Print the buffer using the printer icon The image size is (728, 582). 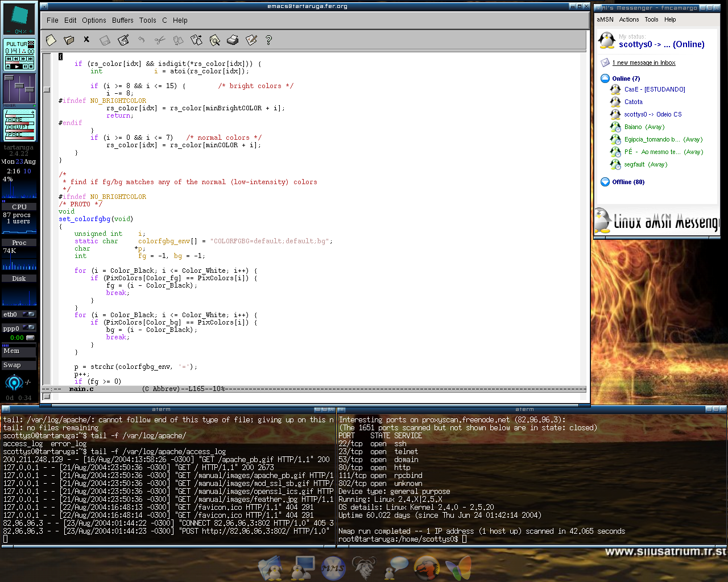233,40
